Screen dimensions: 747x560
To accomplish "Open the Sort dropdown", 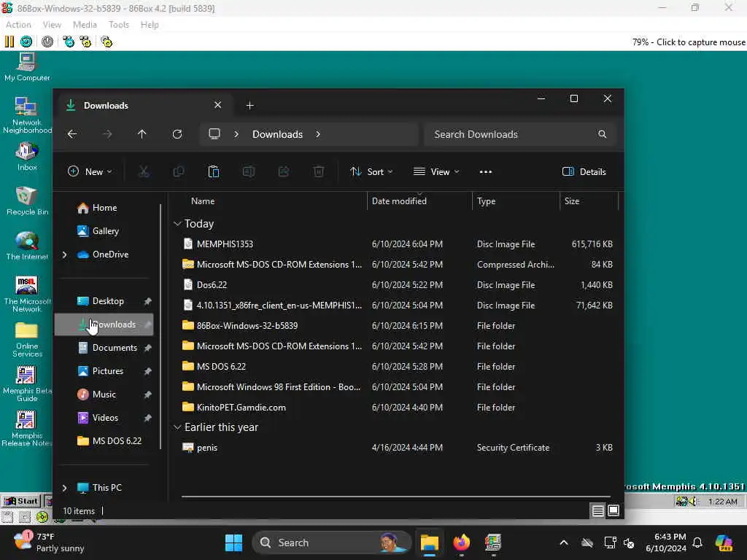I will pyautogui.click(x=371, y=172).
